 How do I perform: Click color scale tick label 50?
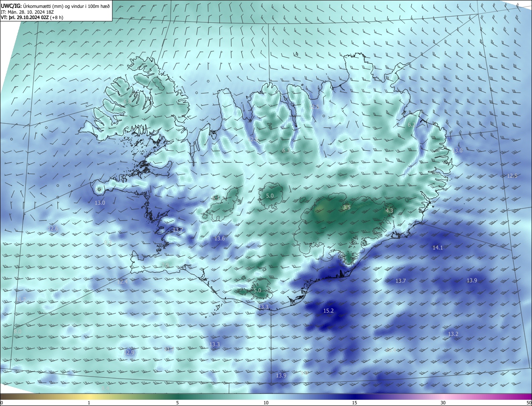coord(529,403)
